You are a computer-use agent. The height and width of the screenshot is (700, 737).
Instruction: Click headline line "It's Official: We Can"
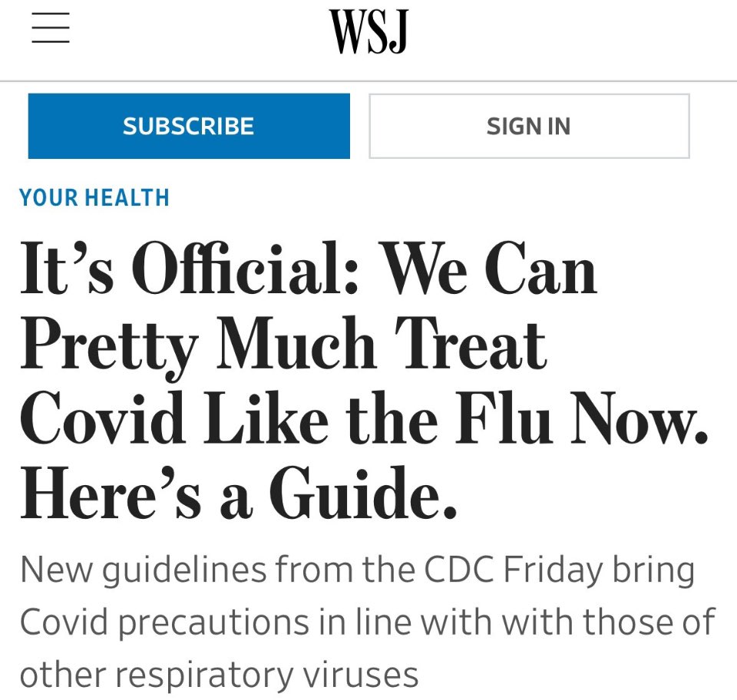309,268
